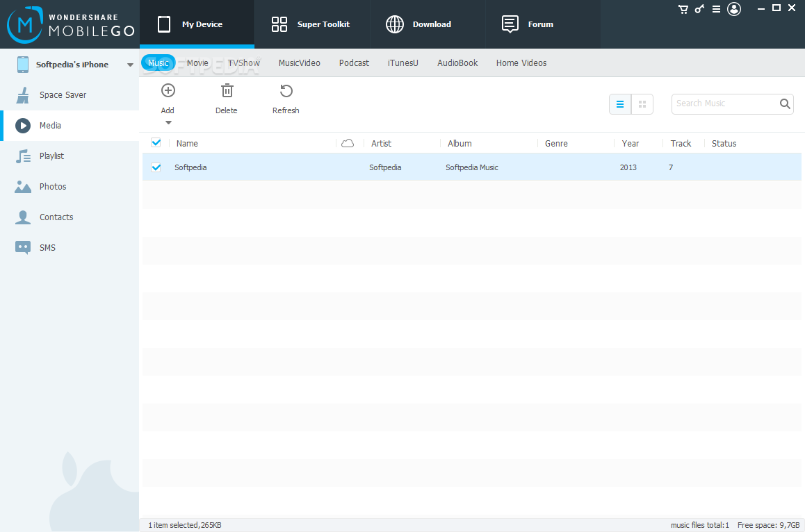
Task: Uncheck the Softpedia song checkbox
Action: tap(156, 167)
